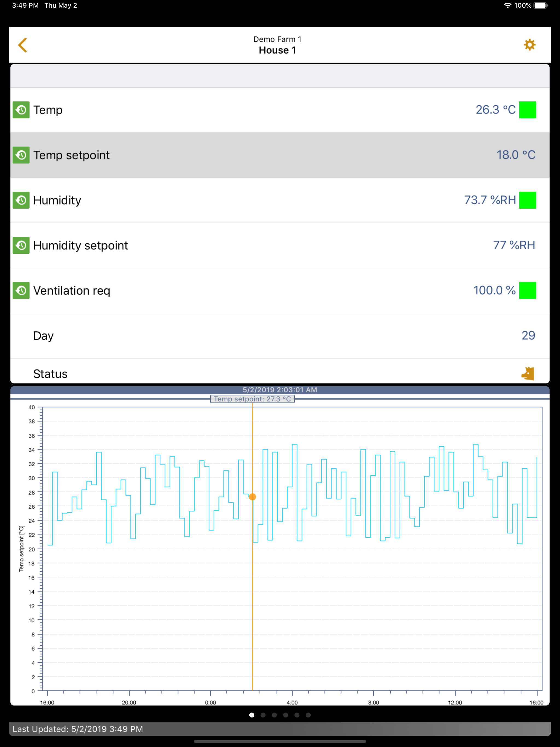The image size is (560, 747).
Task: Select the Ventilation req row label
Action: click(x=72, y=291)
